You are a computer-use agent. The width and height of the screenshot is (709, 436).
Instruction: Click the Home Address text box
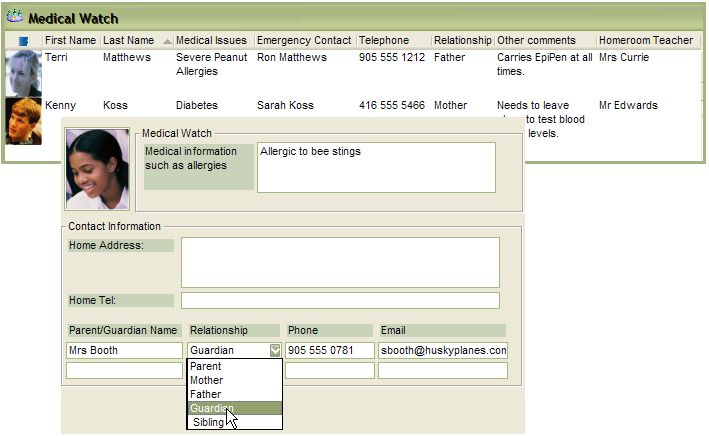pyautogui.click(x=339, y=262)
